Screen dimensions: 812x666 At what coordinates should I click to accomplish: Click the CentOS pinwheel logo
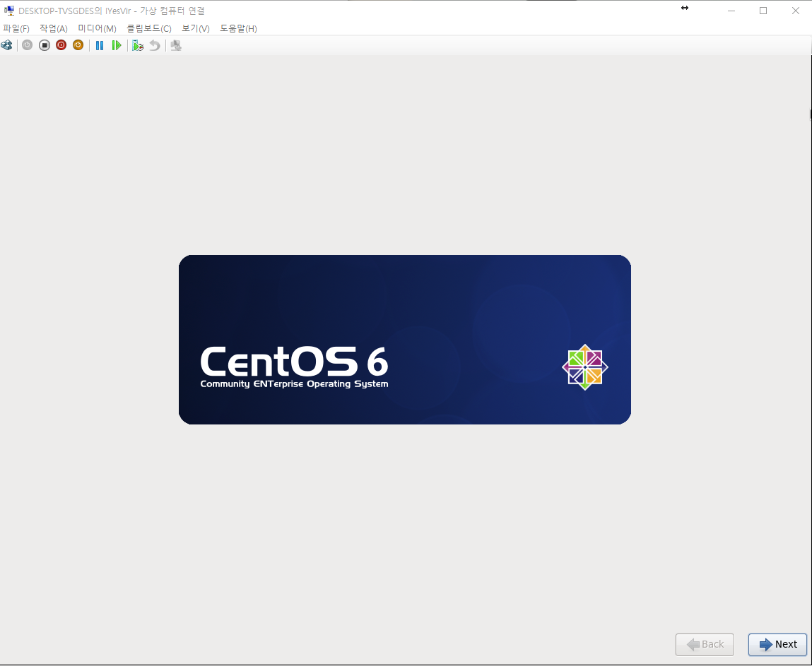point(585,367)
